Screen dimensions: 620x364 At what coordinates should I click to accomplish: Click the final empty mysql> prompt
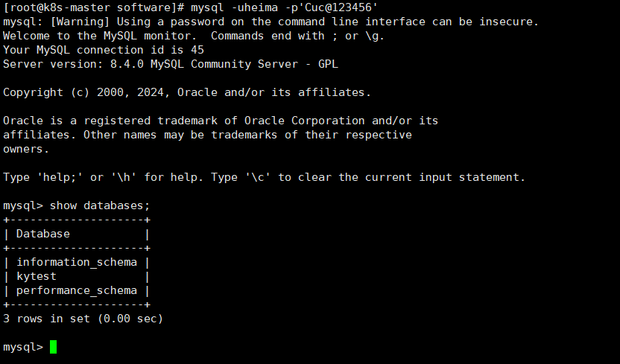23,347
